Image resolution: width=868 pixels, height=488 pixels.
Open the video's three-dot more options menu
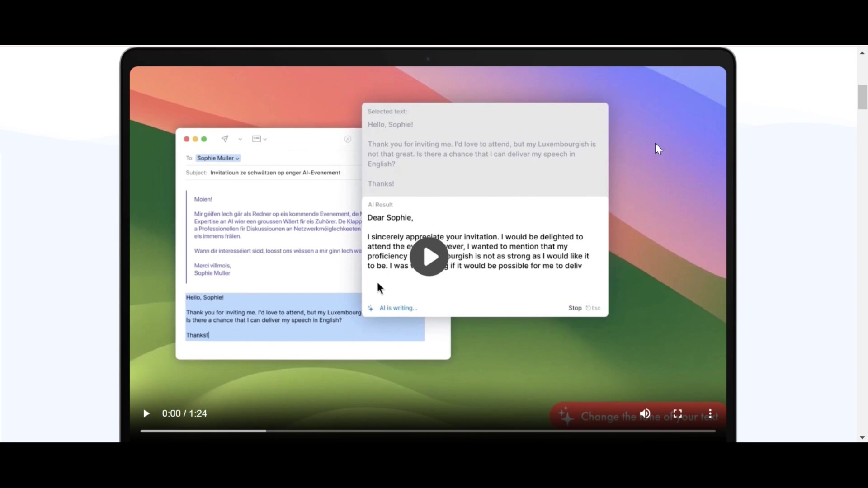coord(710,413)
